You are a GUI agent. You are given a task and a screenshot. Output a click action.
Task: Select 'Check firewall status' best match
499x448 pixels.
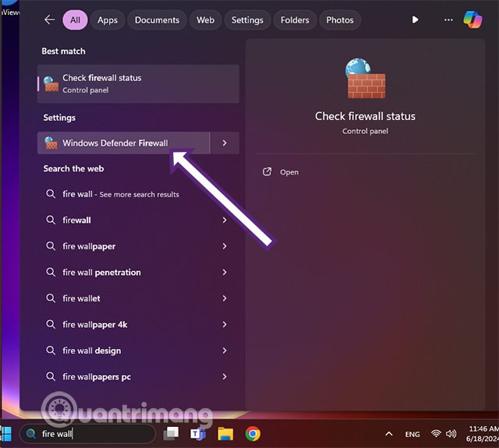137,83
